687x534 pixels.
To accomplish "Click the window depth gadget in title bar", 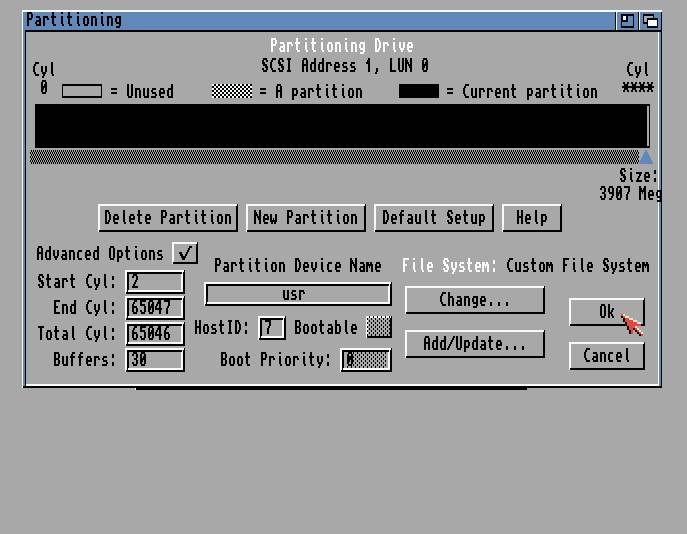I will (650, 20).
